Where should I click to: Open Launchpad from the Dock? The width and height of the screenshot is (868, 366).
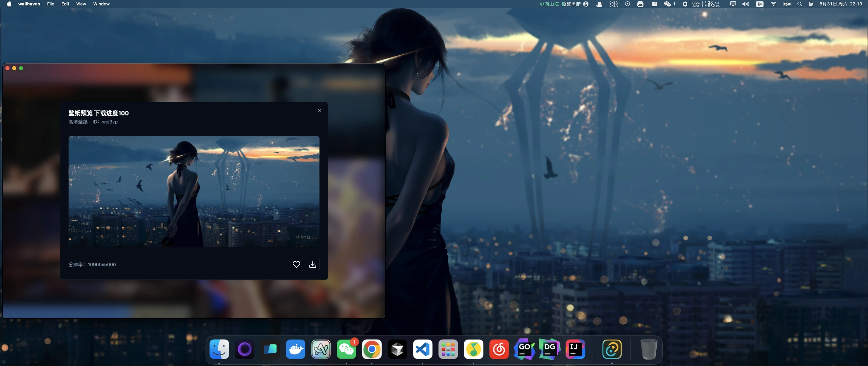click(448, 349)
